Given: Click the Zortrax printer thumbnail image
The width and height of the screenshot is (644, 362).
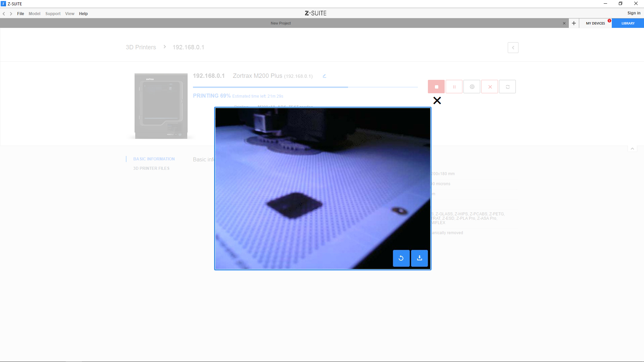Looking at the screenshot, I should coord(161,106).
